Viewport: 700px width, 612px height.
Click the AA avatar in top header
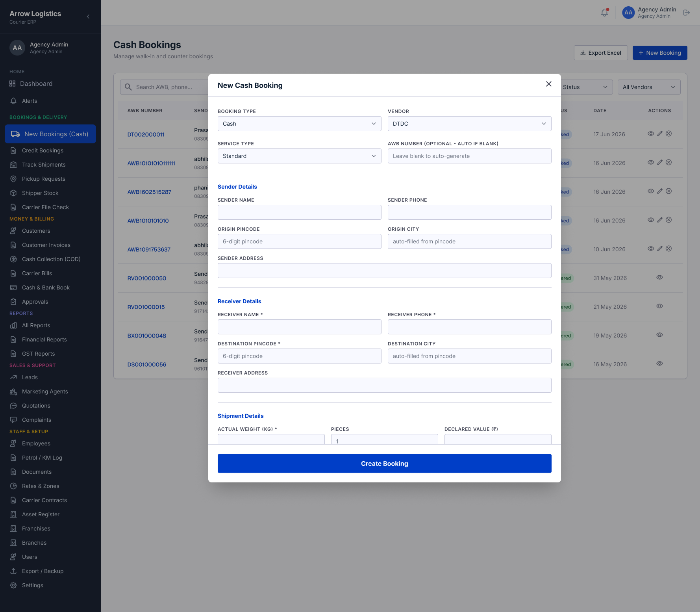point(628,13)
